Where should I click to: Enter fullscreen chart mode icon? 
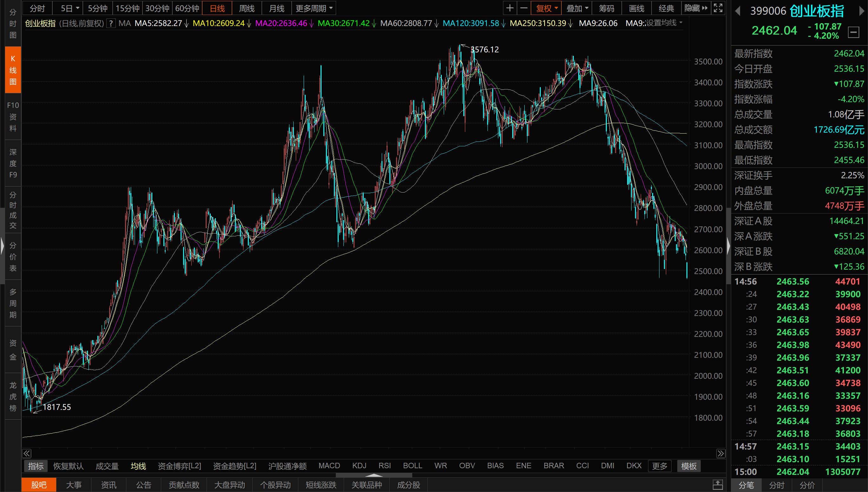[718, 8]
